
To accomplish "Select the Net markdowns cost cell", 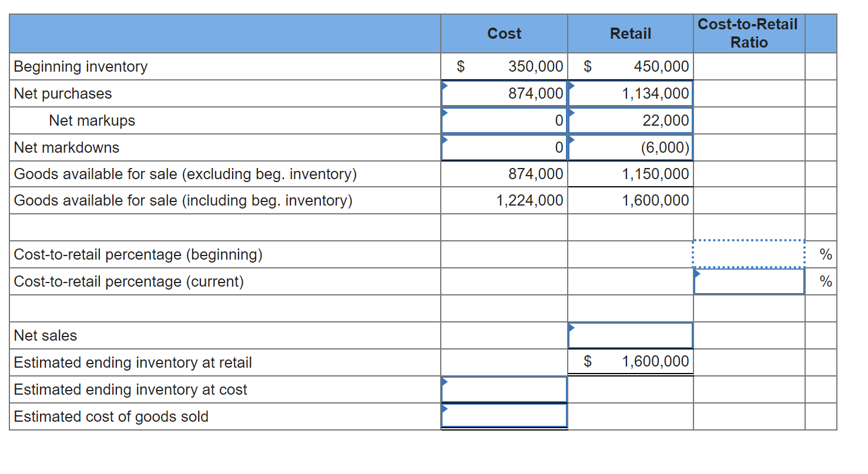I will point(504,147).
